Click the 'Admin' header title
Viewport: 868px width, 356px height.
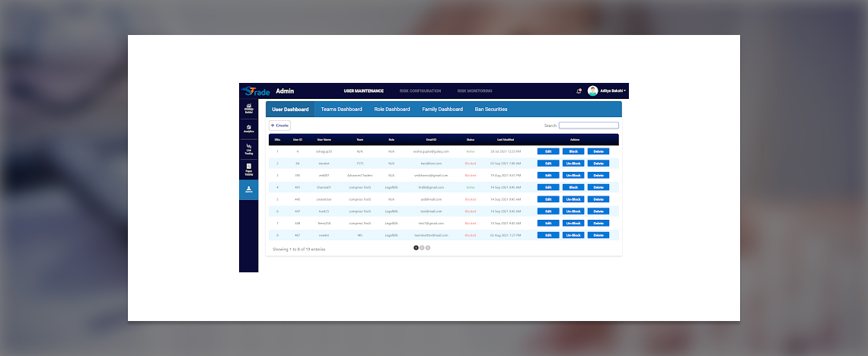(285, 91)
